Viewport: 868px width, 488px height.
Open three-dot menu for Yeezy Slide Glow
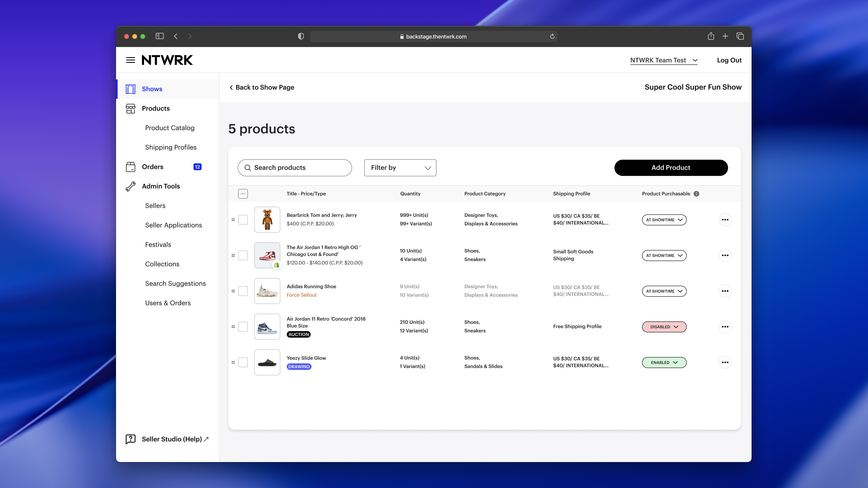tap(725, 362)
